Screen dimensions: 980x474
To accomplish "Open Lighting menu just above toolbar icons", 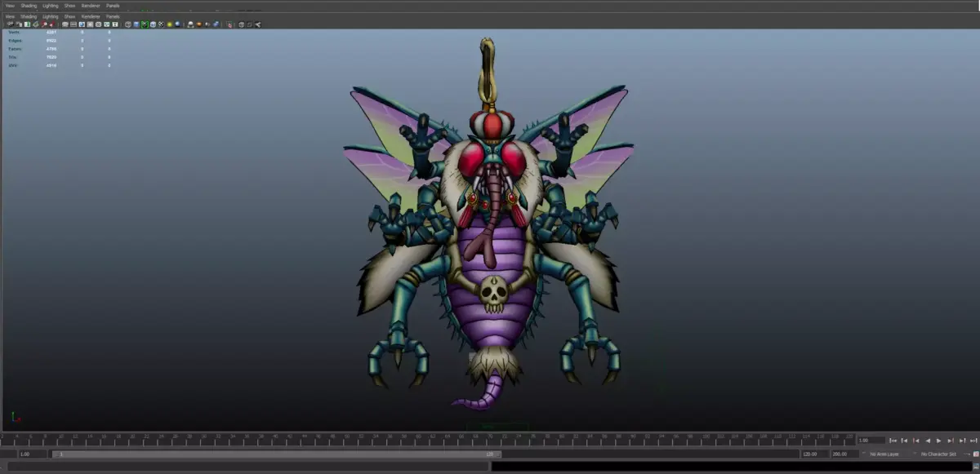I will click(x=51, y=16).
